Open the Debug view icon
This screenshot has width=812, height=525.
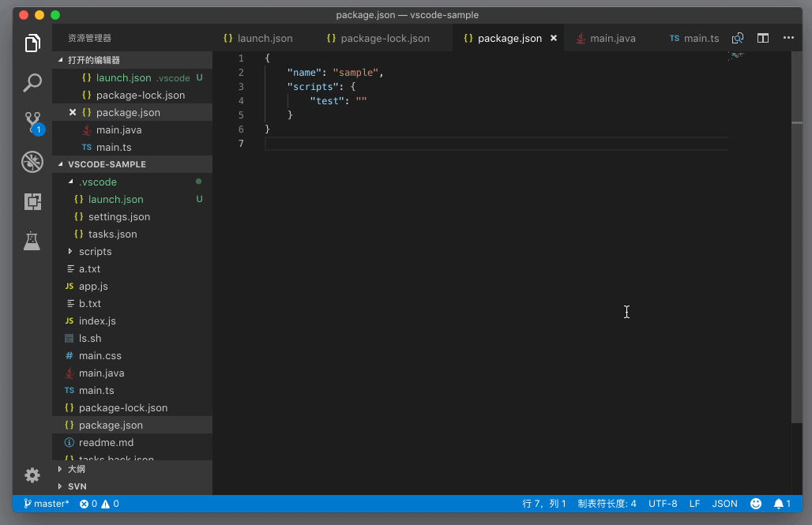tap(32, 162)
